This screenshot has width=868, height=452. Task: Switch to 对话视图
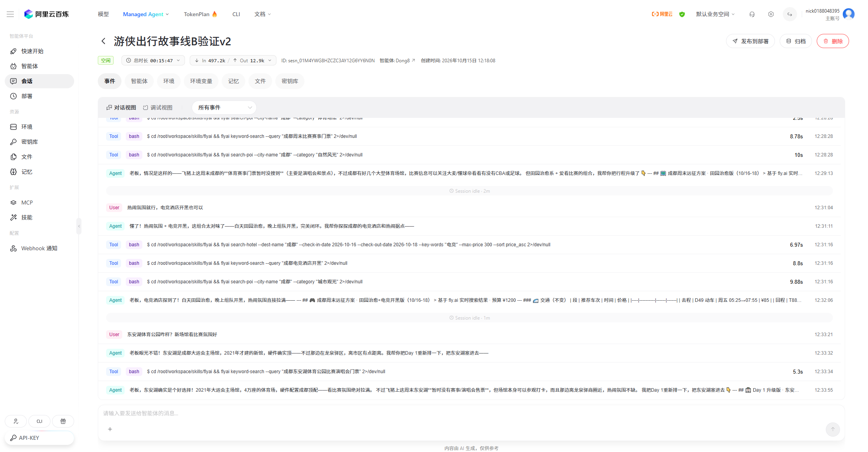coord(121,108)
